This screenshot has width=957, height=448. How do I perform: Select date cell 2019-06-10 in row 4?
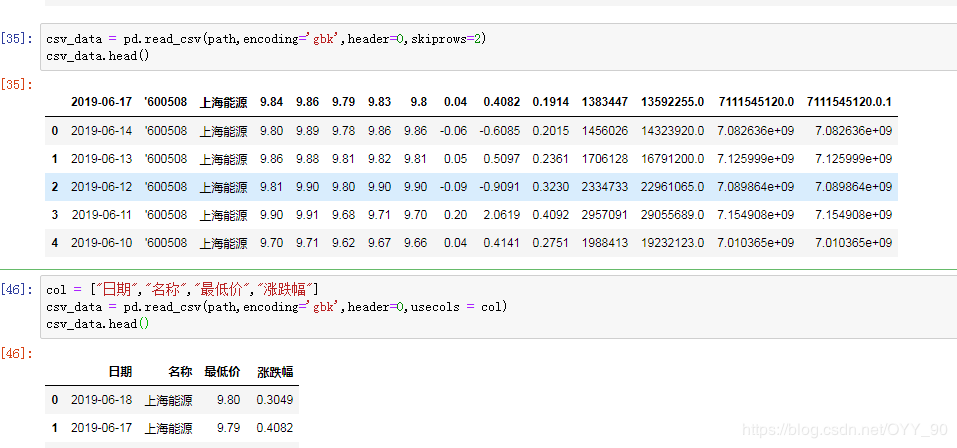tap(101, 243)
